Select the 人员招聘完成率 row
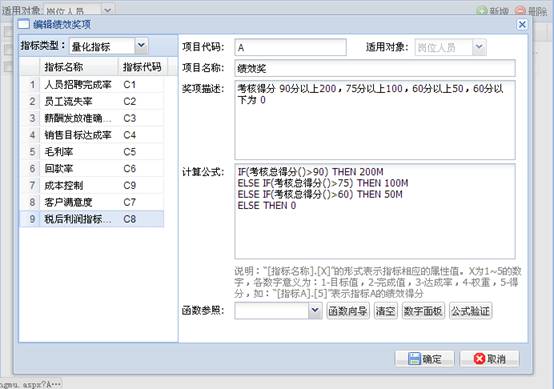This screenshot has width=554, height=389. (x=92, y=85)
